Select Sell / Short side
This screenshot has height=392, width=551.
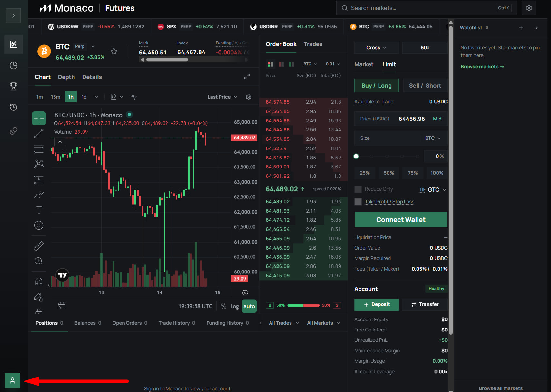click(x=425, y=86)
